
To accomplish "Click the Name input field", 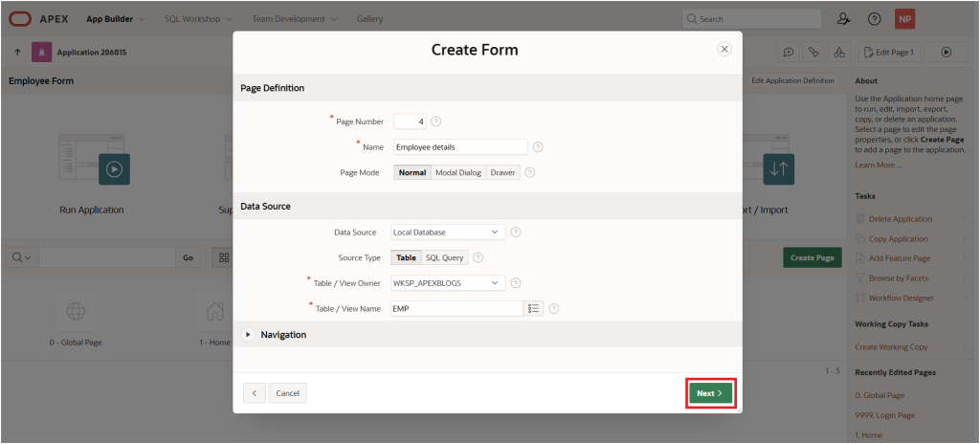I will click(x=460, y=147).
